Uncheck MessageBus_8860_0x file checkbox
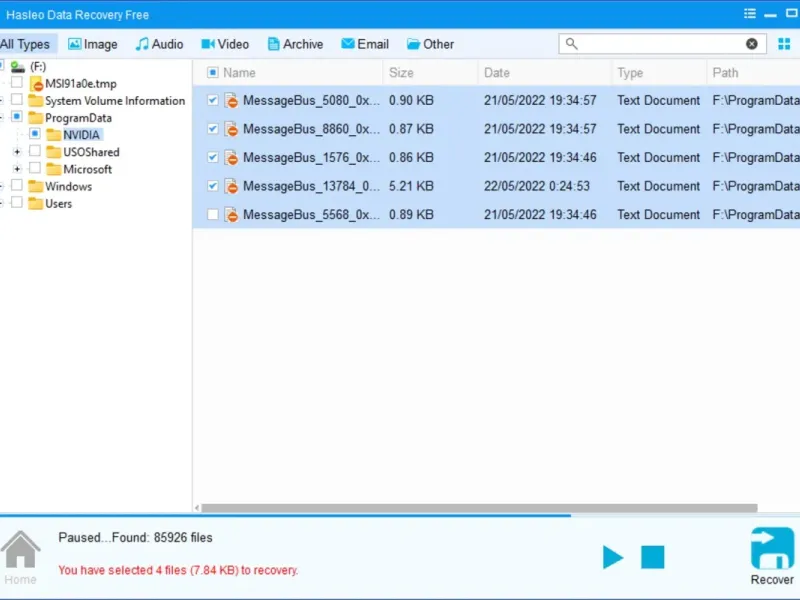Image resolution: width=800 pixels, height=600 pixels. (213, 129)
